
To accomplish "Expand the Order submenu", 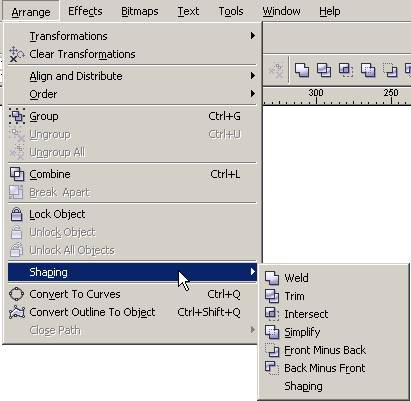I will click(132, 94).
